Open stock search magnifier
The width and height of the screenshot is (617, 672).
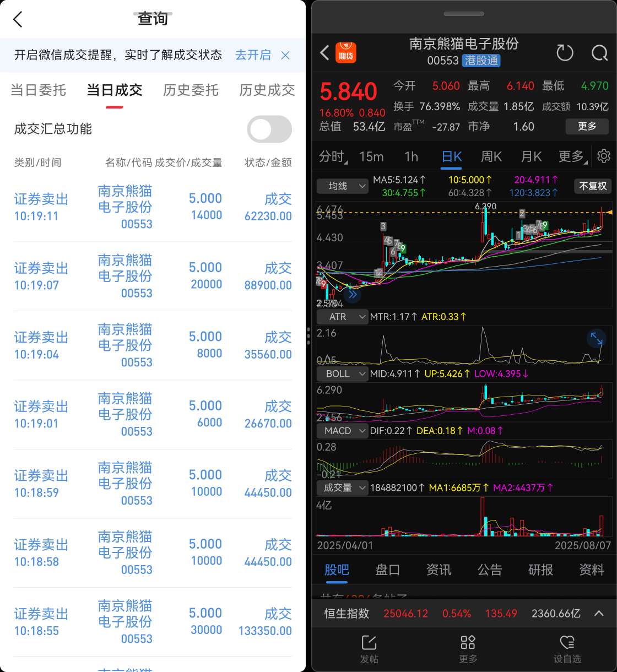coord(599,53)
